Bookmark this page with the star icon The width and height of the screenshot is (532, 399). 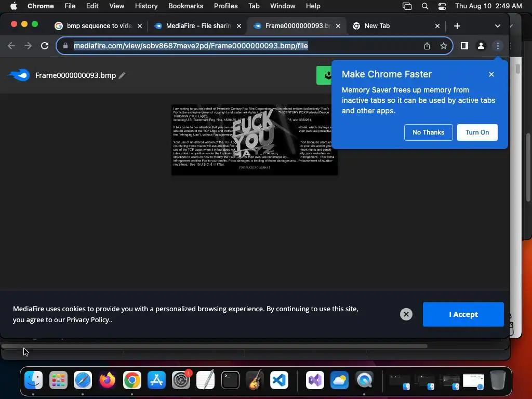[x=444, y=46]
